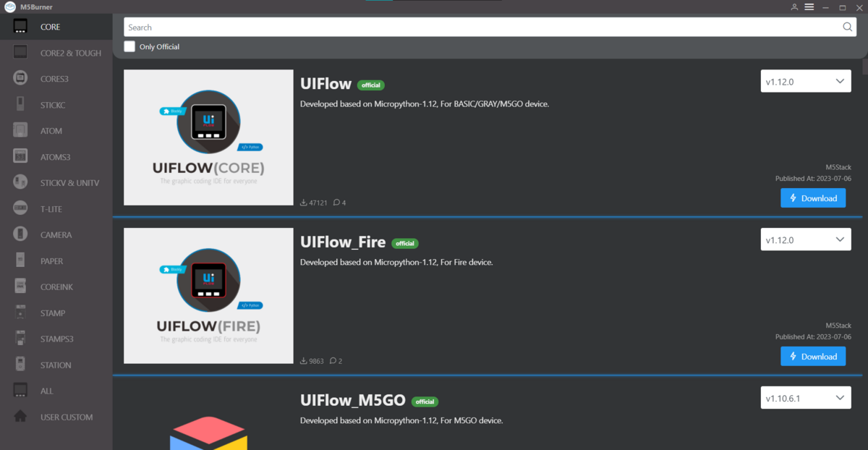Select the STICKC device icon
The width and height of the screenshot is (868, 450).
(x=20, y=105)
